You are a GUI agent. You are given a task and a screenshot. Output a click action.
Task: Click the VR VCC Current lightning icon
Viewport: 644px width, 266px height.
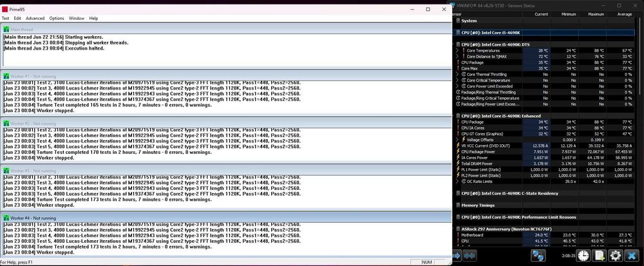click(458, 146)
